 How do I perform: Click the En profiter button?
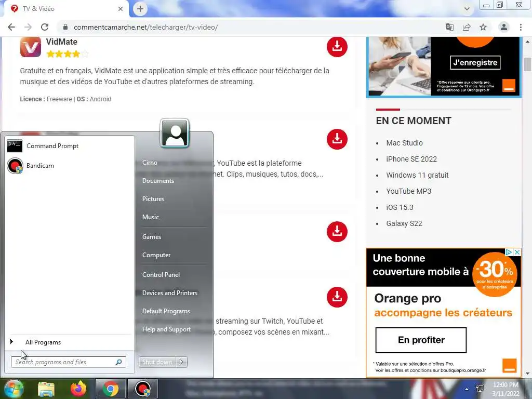pos(421,340)
